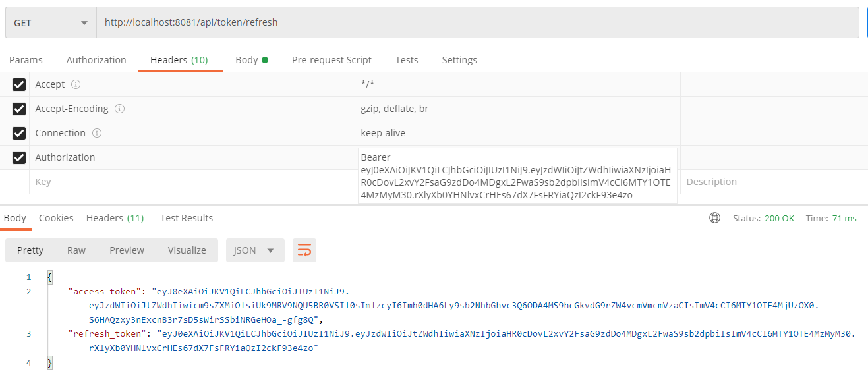Open the JSON response format dropdown
The image size is (868, 388).
[x=254, y=250]
